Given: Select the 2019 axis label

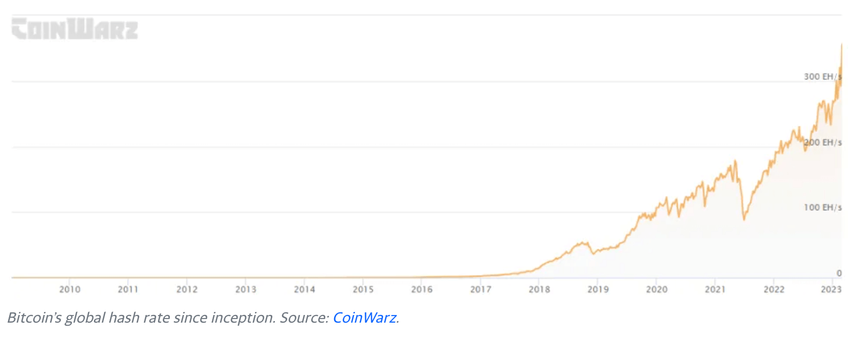Looking at the screenshot, I should pyautogui.click(x=598, y=289).
